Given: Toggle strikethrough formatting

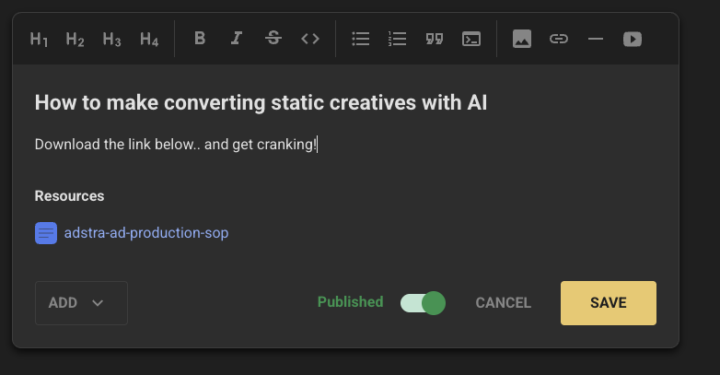Looking at the screenshot, I should point(273,38).
